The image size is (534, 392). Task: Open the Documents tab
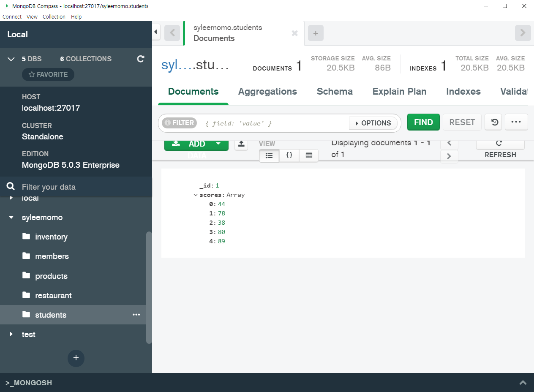tap(193, 92)
